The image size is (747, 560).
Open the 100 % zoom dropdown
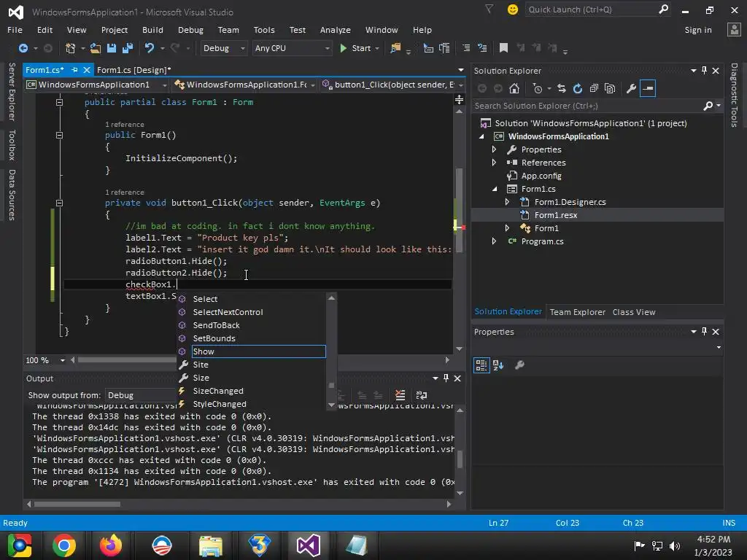[x=45, y=360]
